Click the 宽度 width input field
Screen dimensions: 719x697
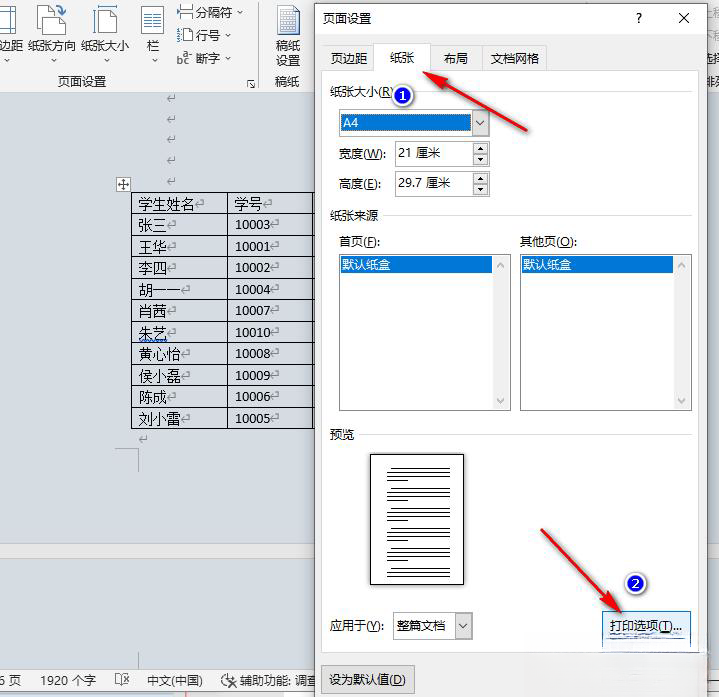pyautogui.click(x=434, y=153)
